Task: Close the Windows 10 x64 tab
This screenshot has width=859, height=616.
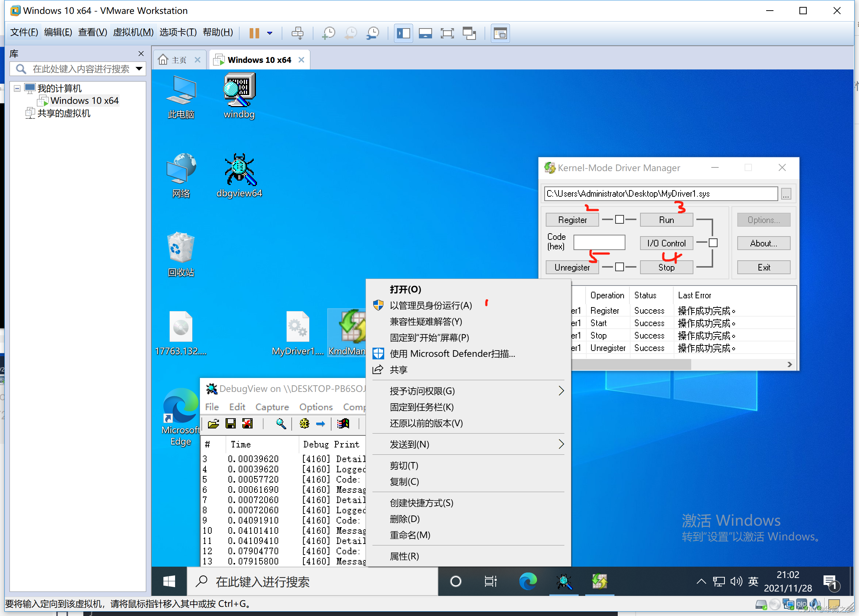Action: [302, 60]
